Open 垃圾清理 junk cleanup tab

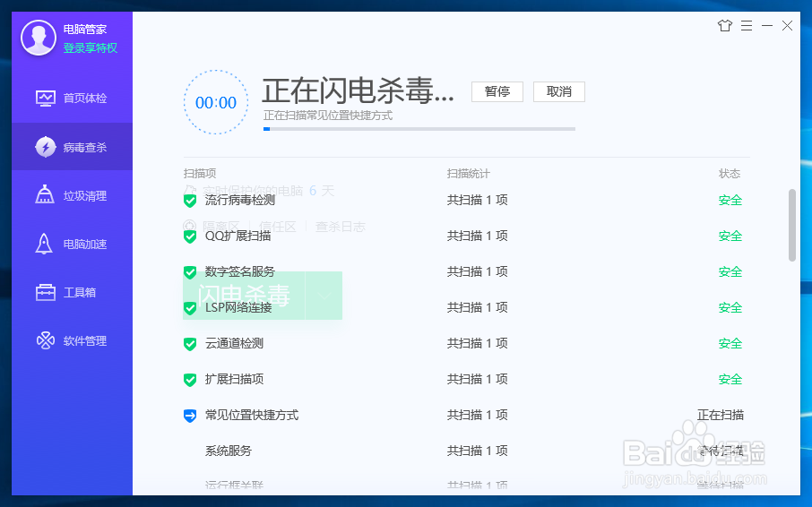tap(72, 195)
